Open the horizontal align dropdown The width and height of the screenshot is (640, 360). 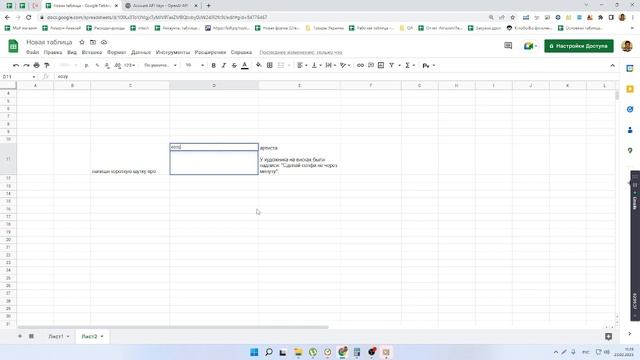302,65
